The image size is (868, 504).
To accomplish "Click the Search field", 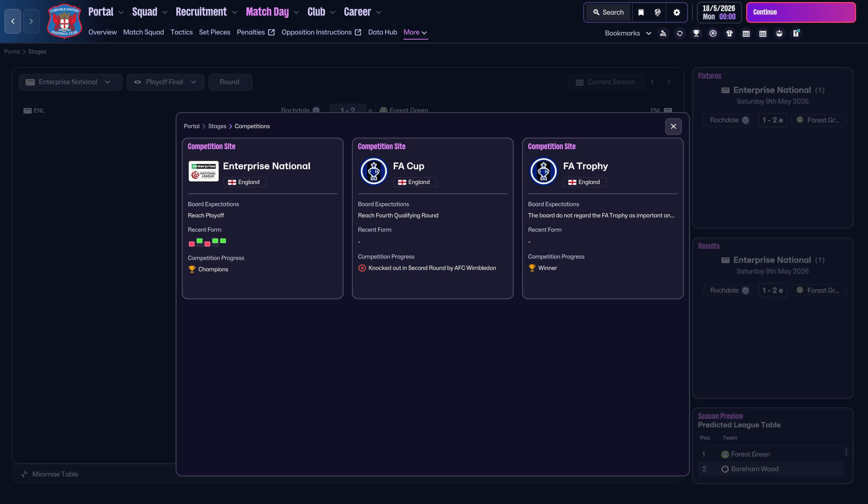I will [x=608, y=12].
